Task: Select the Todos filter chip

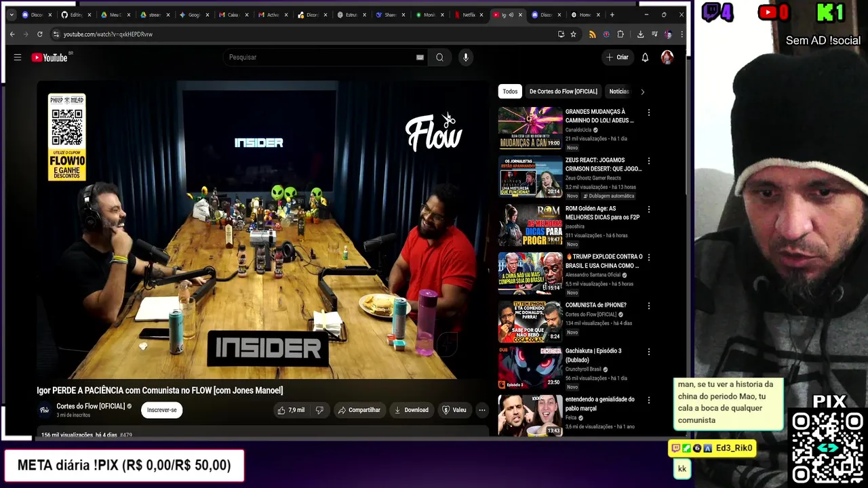Action: (x=510, y=91)
